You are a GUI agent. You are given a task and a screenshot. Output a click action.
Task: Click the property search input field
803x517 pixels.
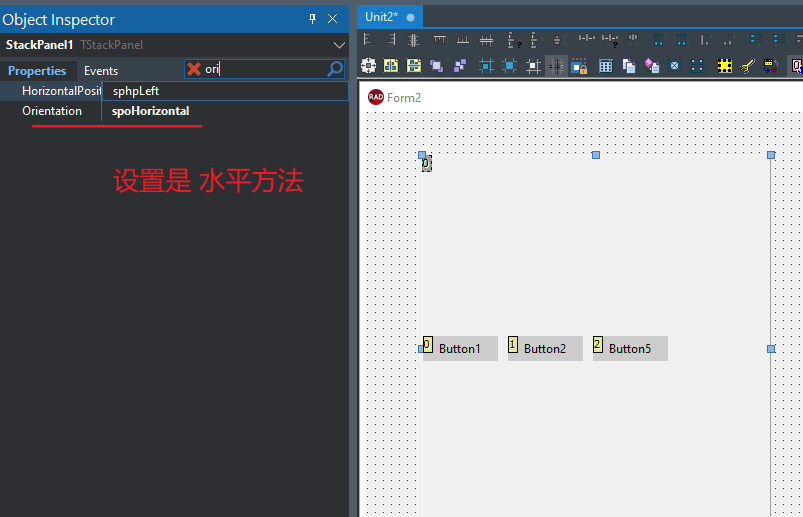click(x=265, y=69)
